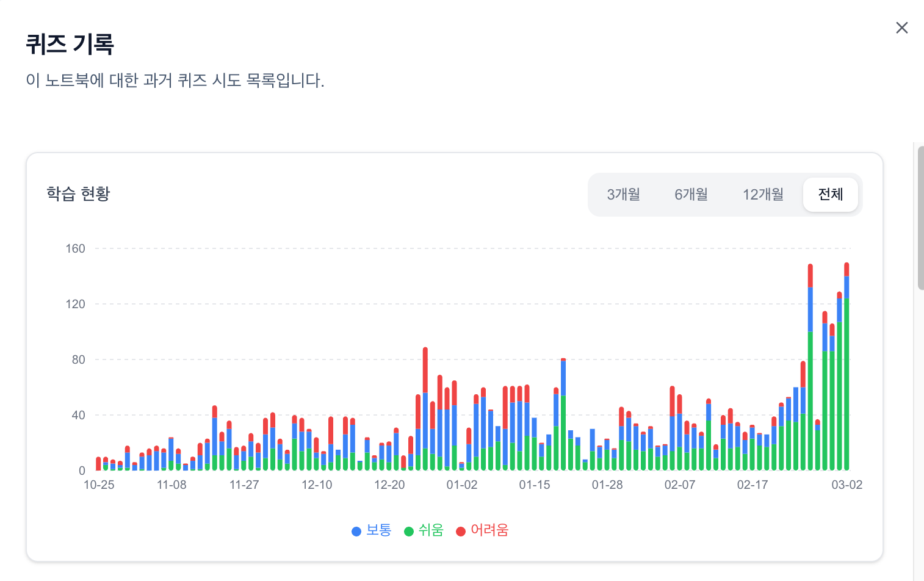Viewport: 924px width, 581px height.
Task: Close the 퀴즈 기록 dialog
Action: pyautogui.click(x=902, y=27)
